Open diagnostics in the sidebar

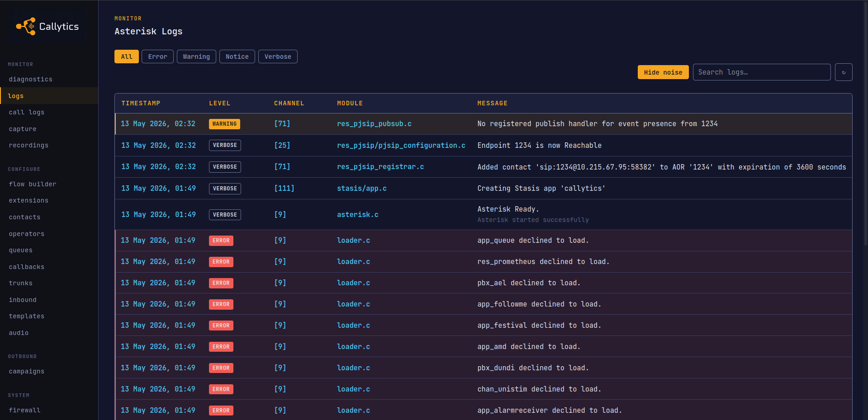coord(49,79)
